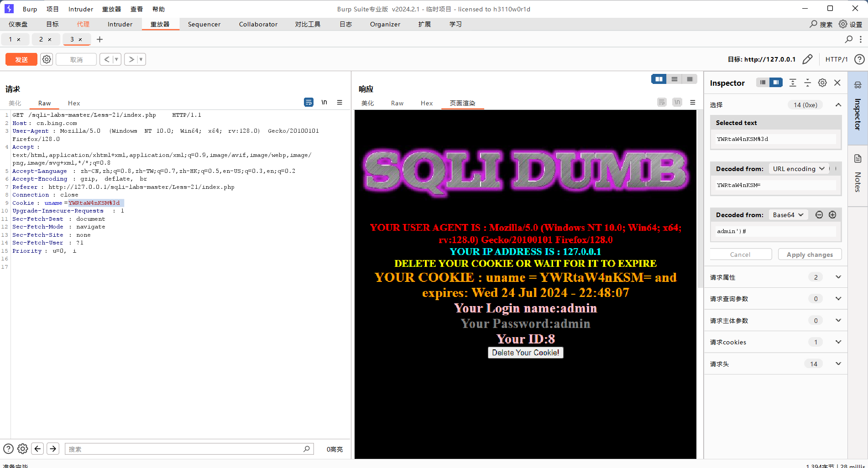Screen dimensions: 868x468
Task: Collapse all Inspector sections icon
Action: [807, 83]
